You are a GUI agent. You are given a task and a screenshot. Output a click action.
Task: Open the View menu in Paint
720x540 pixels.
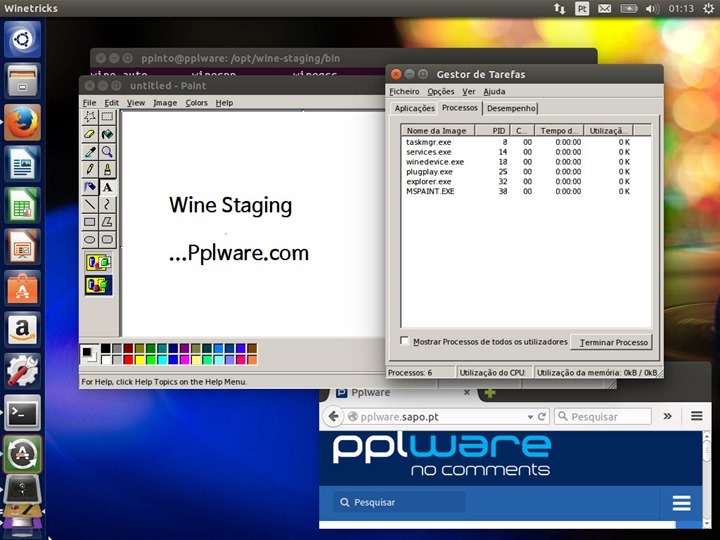[136, 103]
